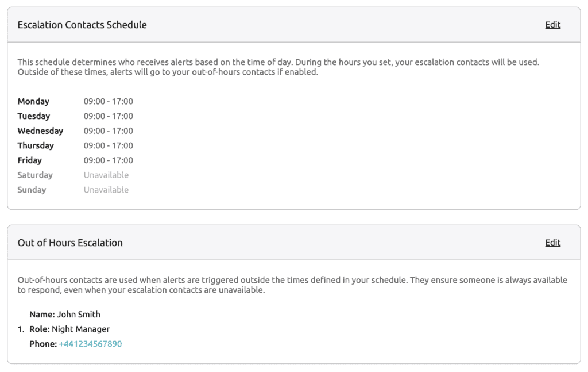Select the Wednesday day label
Viewport: 588px width, 372px height.
point(40,131)
